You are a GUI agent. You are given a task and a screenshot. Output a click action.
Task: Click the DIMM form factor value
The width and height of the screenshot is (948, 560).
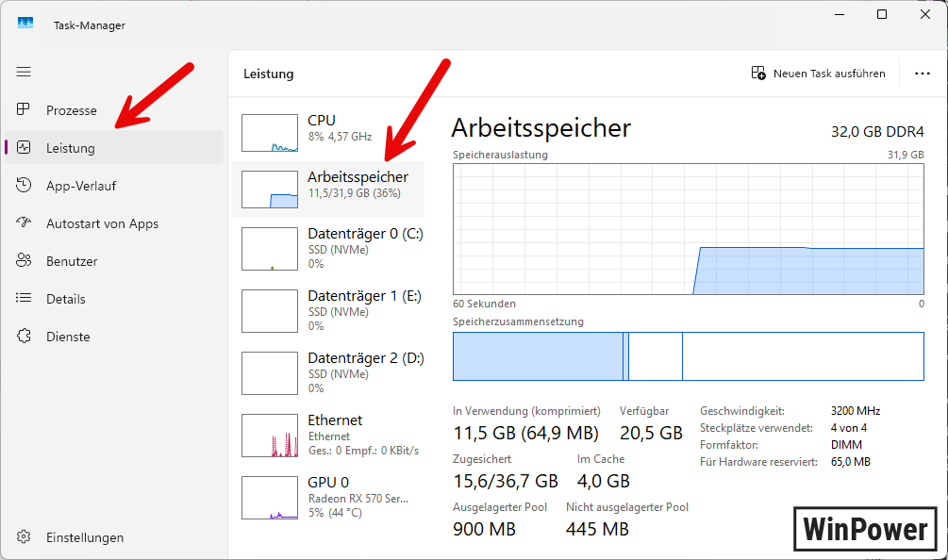(846, 445)
